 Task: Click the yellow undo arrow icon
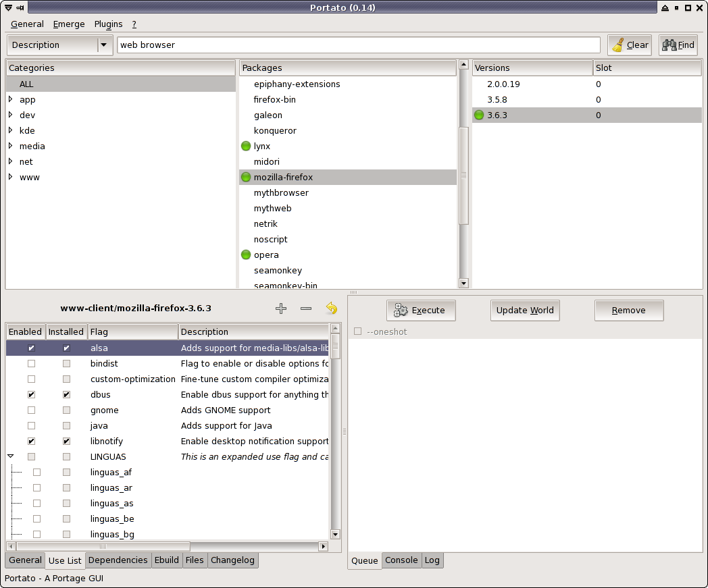(332, 309)
